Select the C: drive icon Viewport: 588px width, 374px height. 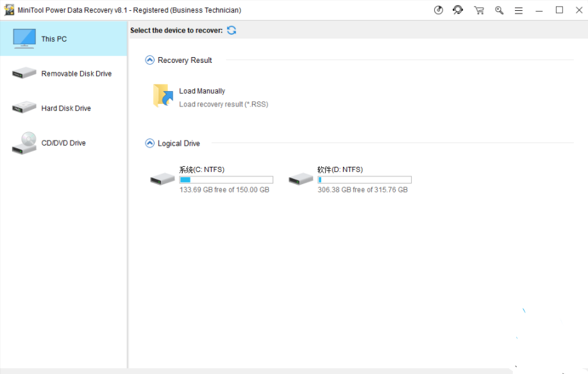click(162, 179)
